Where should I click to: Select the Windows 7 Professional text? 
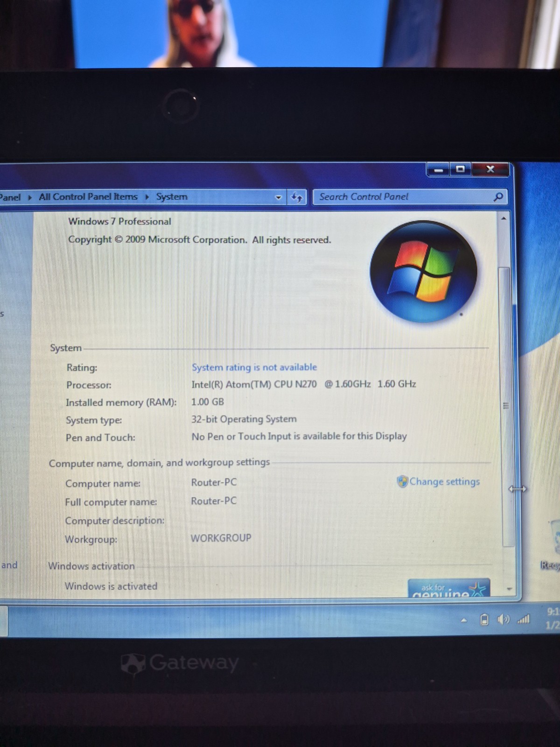119,221
